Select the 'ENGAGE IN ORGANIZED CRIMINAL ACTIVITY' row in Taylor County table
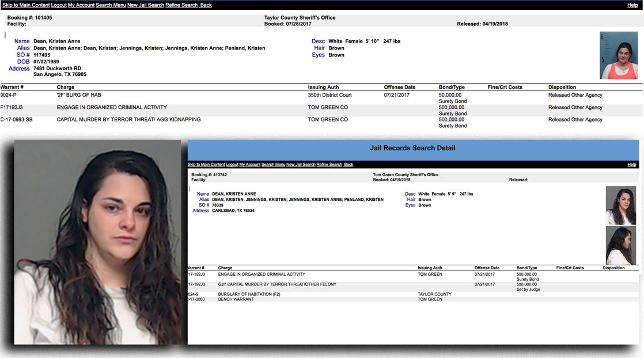The image size is (644, 358). tap(112, 108)
